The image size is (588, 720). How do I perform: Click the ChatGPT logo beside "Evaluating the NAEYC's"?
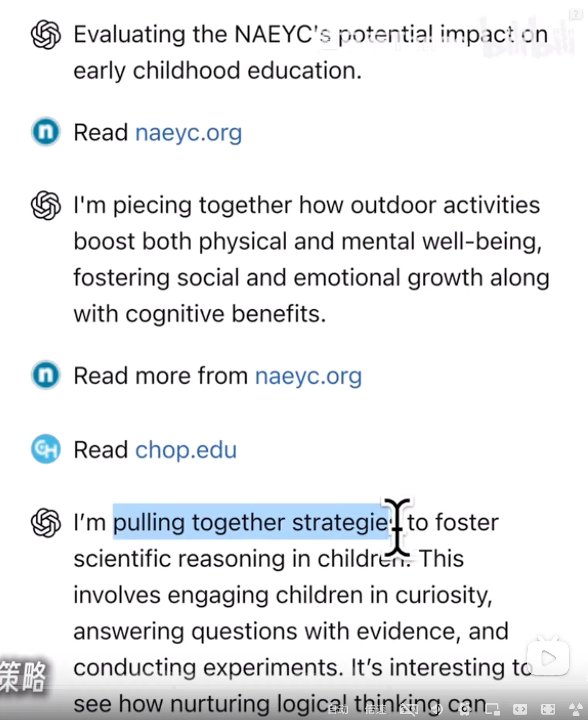pyautogui.click(x=46, y=35)
